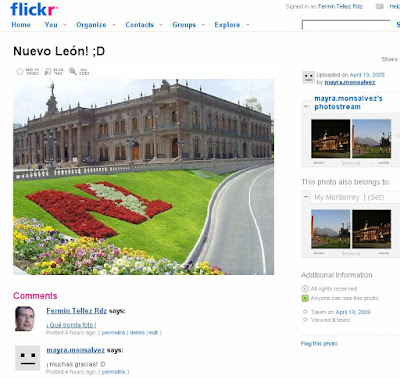Open the Contacts navigation item

139,25
